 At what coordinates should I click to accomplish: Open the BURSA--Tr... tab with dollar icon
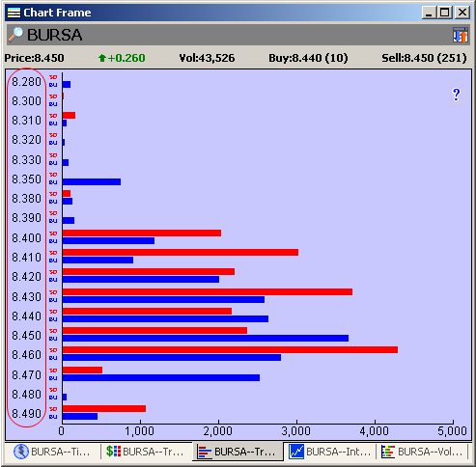[145, 452]
